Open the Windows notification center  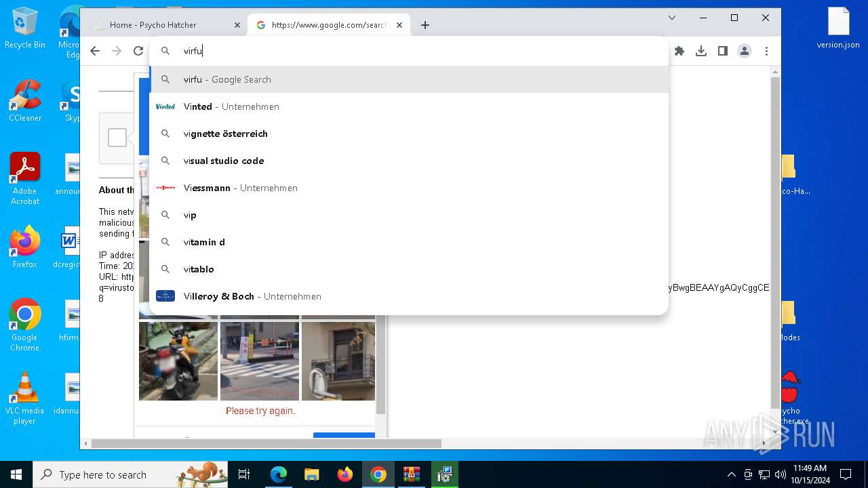(x=846, y=474)
